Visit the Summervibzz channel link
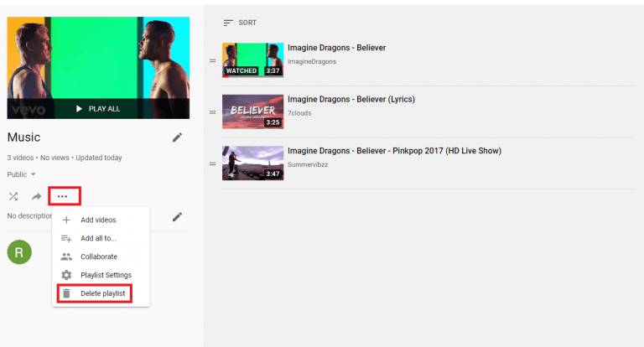The image size is (644, 347). [x=308, y=164]
